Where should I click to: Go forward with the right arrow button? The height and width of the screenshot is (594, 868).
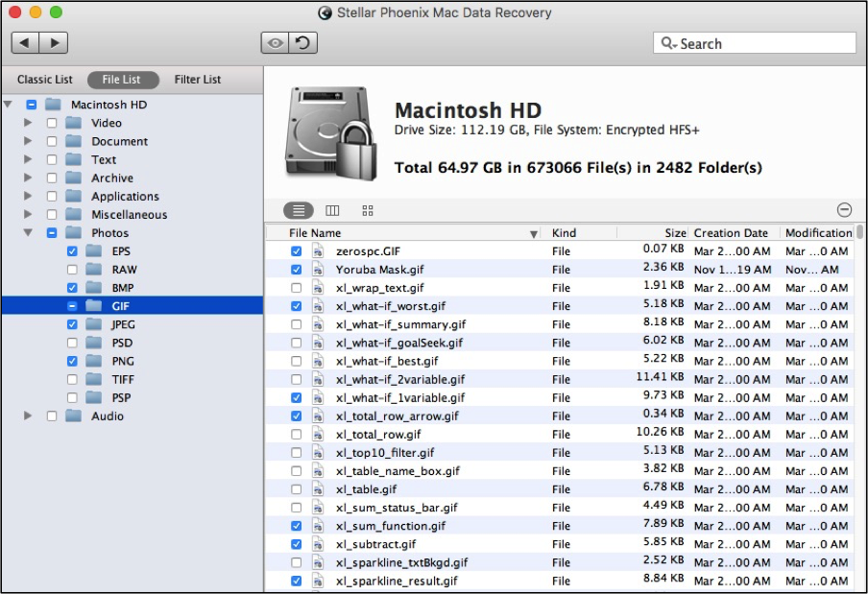pos(54,42)
